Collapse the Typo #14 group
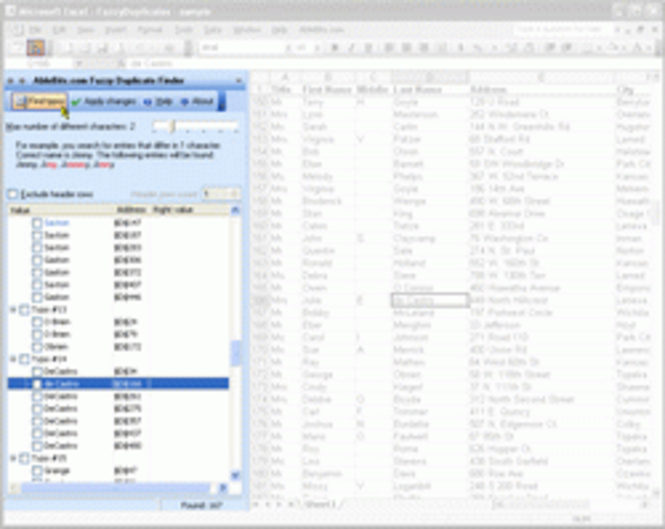 pos(13,359)
